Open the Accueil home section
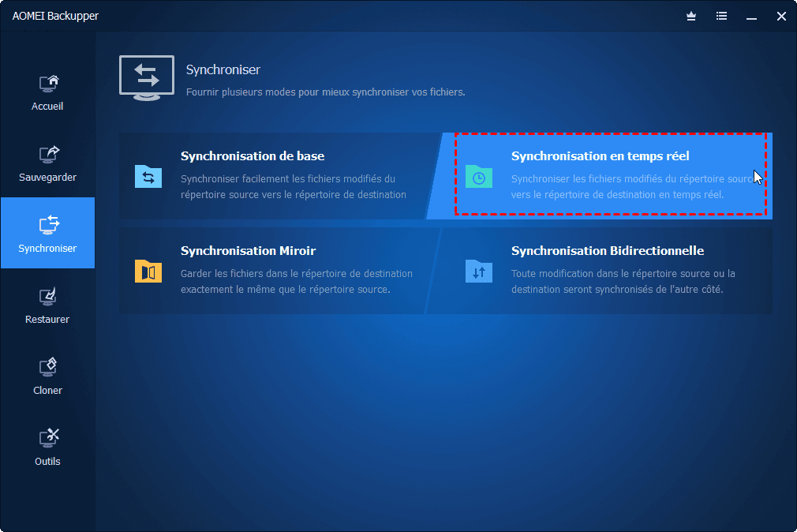The height and width of the screenshot is (532, 797). coord(47,92)
